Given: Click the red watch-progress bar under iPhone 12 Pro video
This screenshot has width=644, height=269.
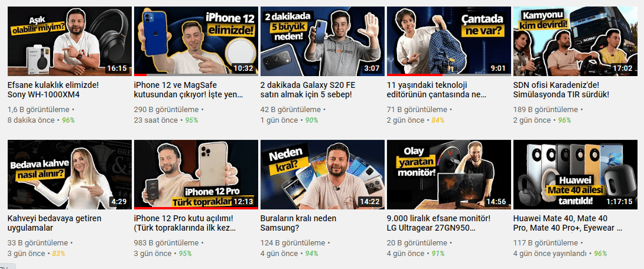Looking at the screenshot, I should point(196,208).
